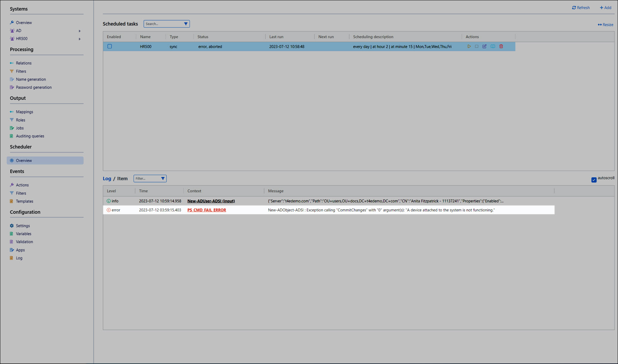Click the info level icon in log
Screen dimensions: 618x364
point(108,201)
